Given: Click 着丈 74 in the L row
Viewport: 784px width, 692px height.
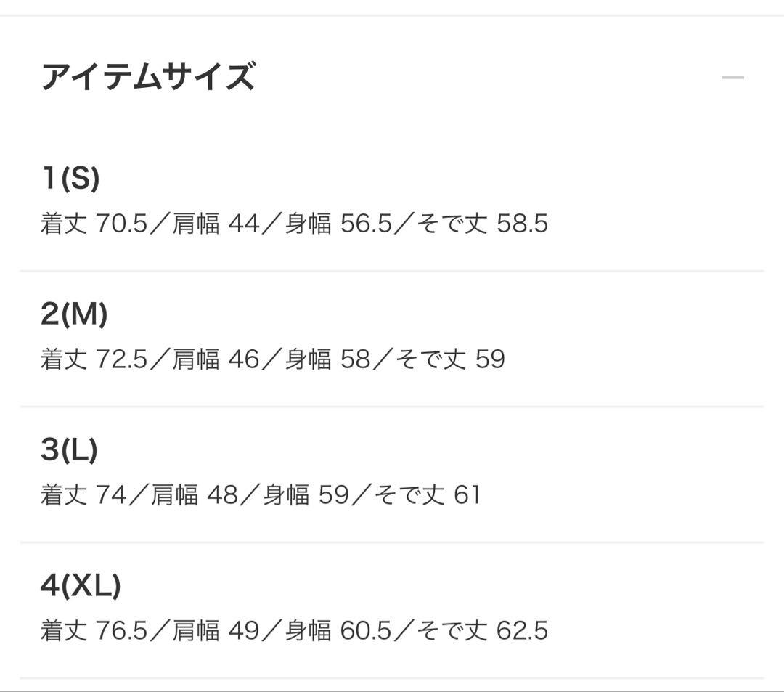Looking at the screenshot, I should 83,495.
